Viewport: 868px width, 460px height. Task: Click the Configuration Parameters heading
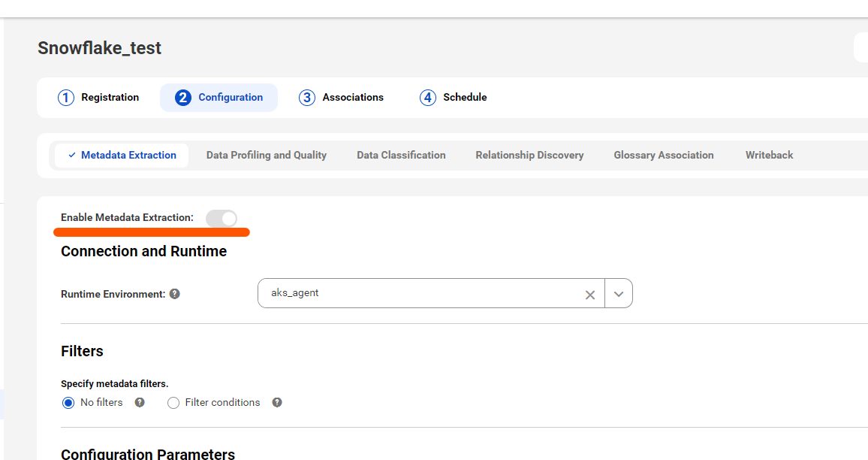[148, 454]
